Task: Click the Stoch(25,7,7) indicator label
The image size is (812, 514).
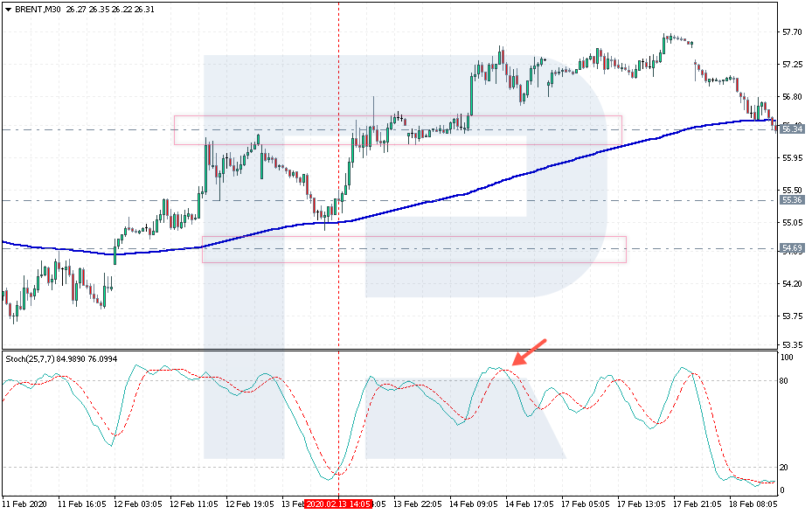Action: 30,358
